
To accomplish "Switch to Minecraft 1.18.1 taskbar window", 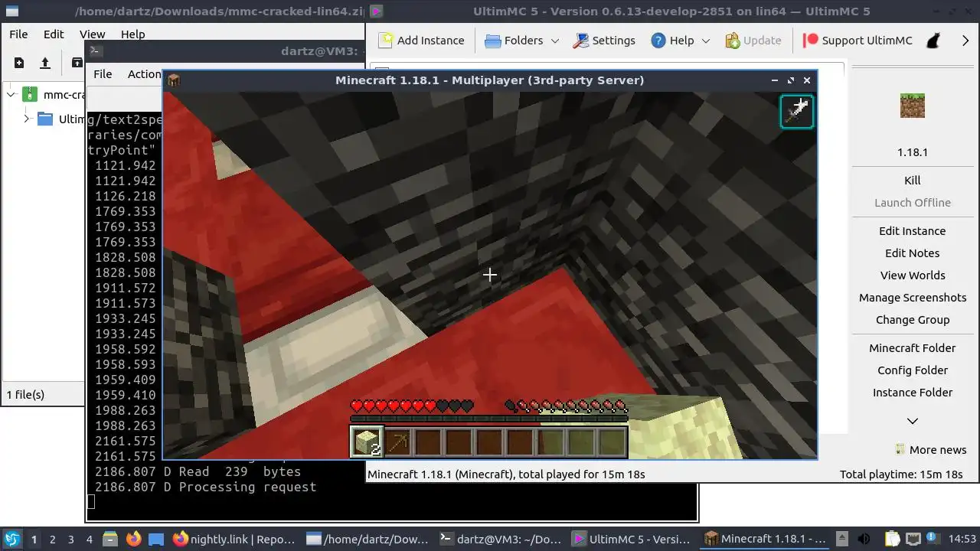I will [766, 539].
